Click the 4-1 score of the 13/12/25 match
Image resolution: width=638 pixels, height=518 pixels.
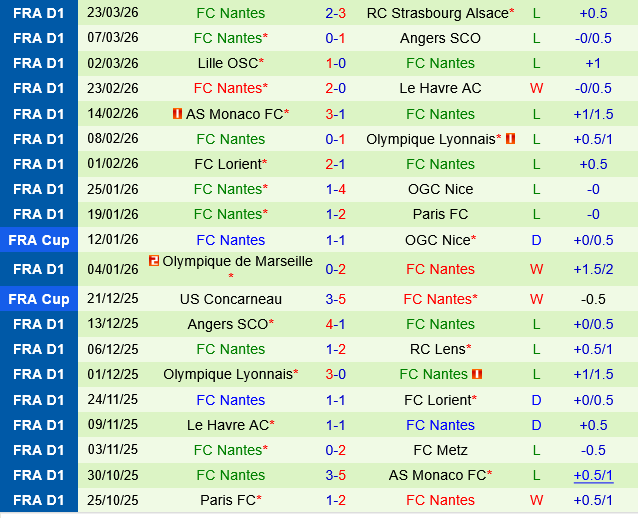(x=335, y=324)
